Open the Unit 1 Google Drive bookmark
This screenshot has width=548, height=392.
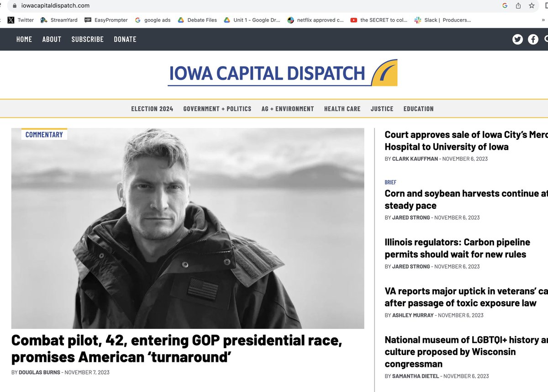point(252,20)
